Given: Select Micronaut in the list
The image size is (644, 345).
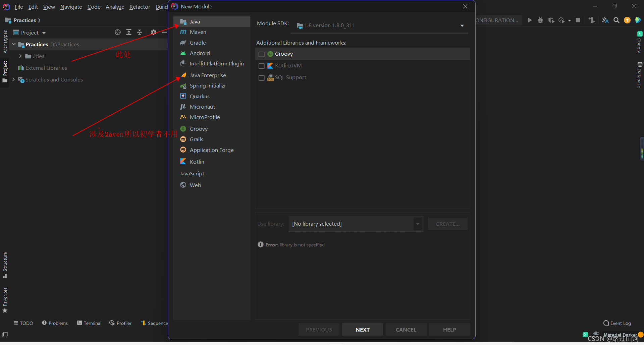Looking at the screenshot, I should coord(212,107).
